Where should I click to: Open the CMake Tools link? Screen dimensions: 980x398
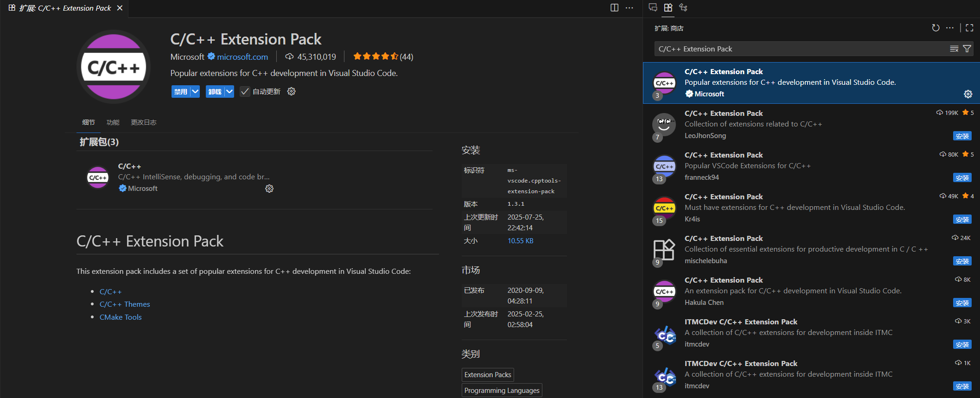[121, 317]
